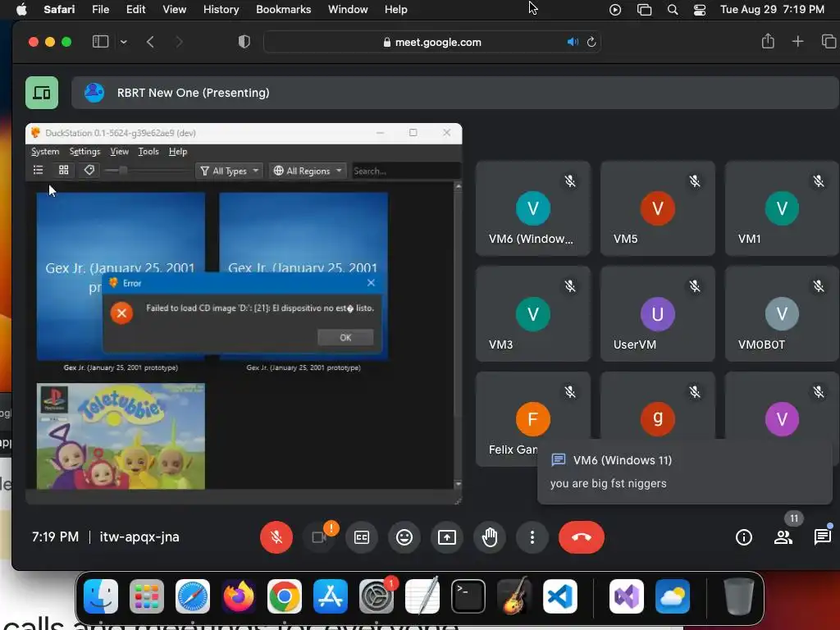Viewport: 840px width, 630px height.
Task: Open the Safari share button
Action: click(768, 41)
